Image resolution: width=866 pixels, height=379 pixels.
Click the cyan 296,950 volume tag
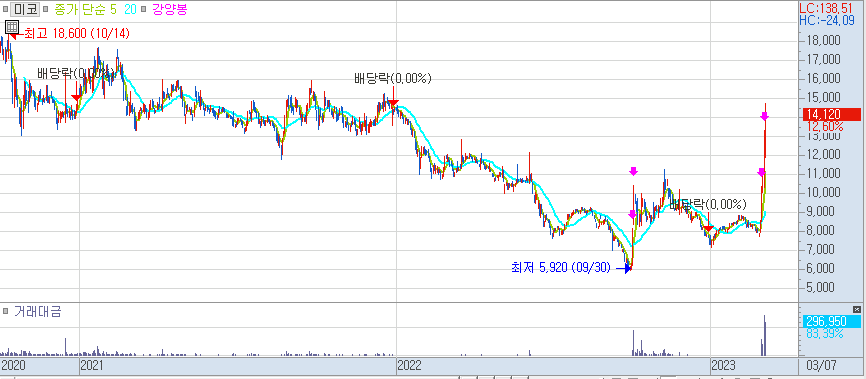click(831, 322)
